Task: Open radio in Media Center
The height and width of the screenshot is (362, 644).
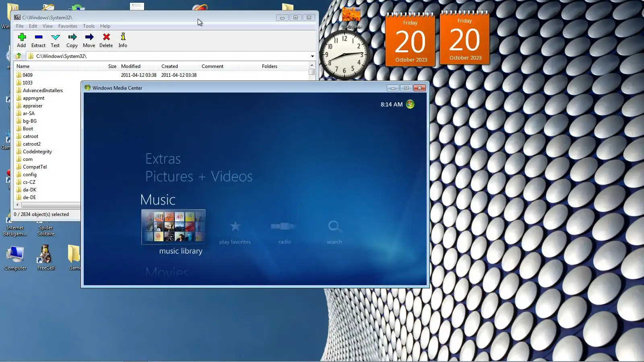Action: tap(285, 232)
